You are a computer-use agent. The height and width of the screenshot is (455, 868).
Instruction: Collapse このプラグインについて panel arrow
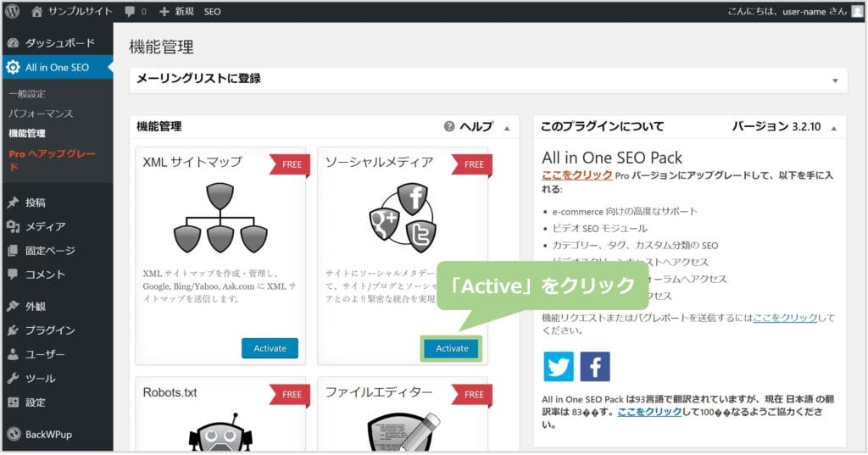pos(834,129)
